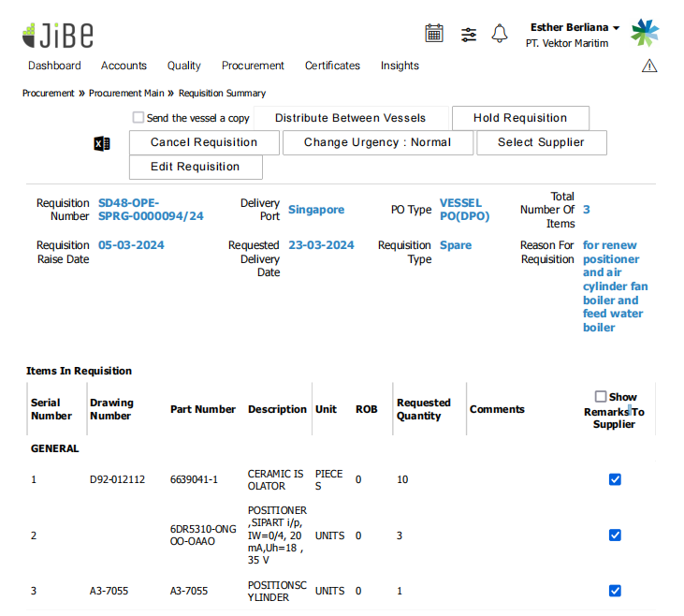The height and width of the screenshot is (616, 684).
Task: Open the calendar icon in header
Action: 434,34
